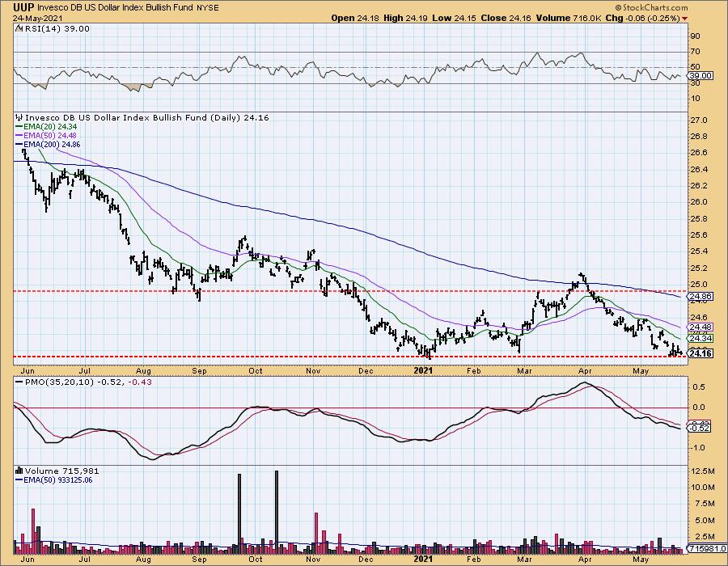Screen dimensions: 728x566
Task: Click the May label at chart bottom
Action: coord(641,559)
